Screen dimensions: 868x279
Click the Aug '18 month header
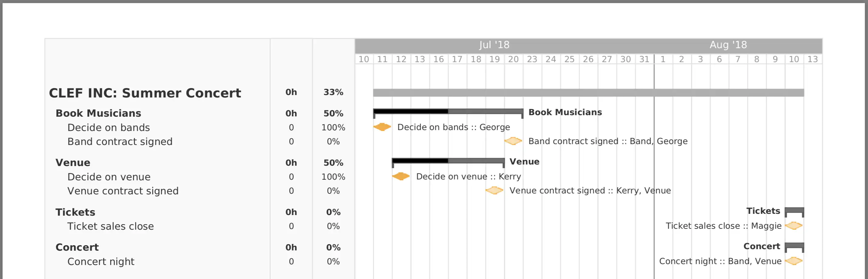click(728, 45)
